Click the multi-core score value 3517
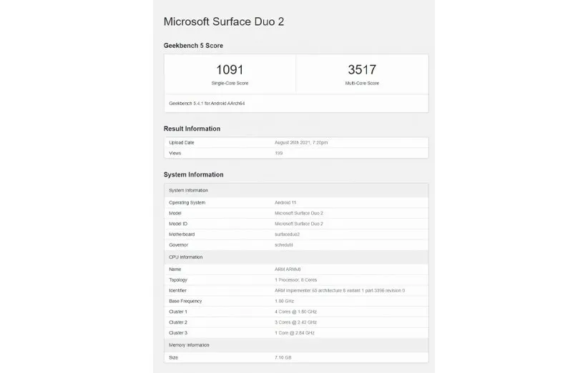Image resolution: width=588 pixels, height=373 pixels. 362,69
